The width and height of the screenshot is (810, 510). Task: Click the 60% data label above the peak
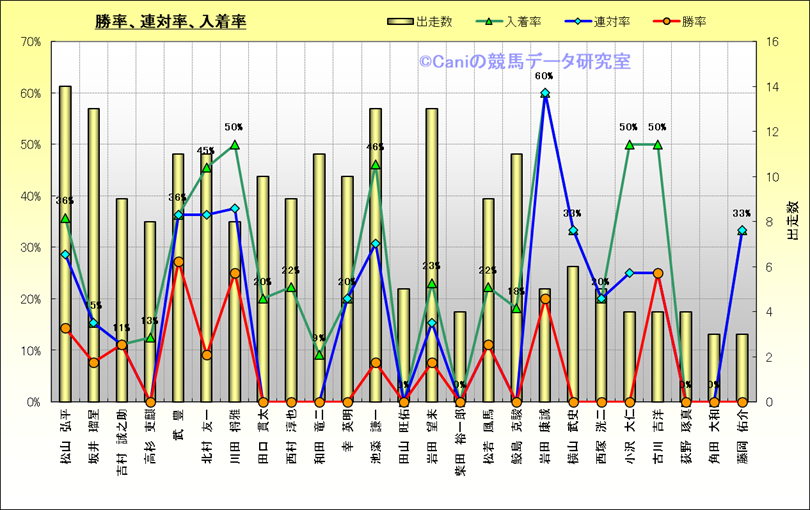[x=545, y=76]
